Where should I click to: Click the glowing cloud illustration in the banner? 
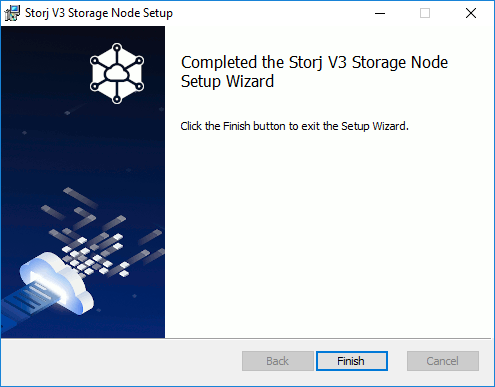point(58,283)
